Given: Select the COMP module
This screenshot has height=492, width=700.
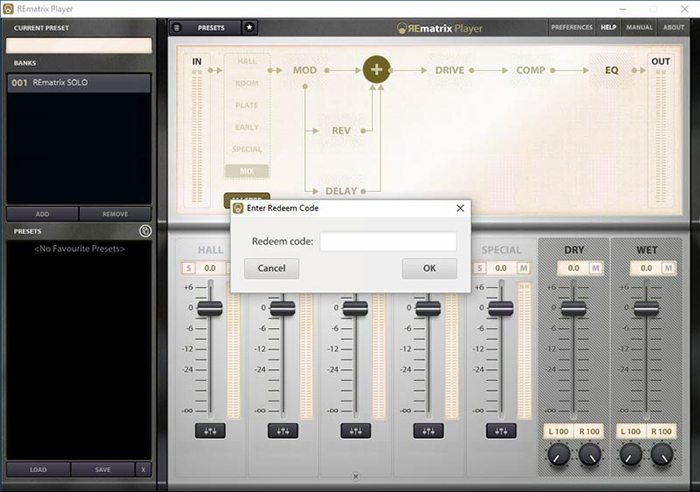Looking at the screenshot, I should (x=530, y=70).
